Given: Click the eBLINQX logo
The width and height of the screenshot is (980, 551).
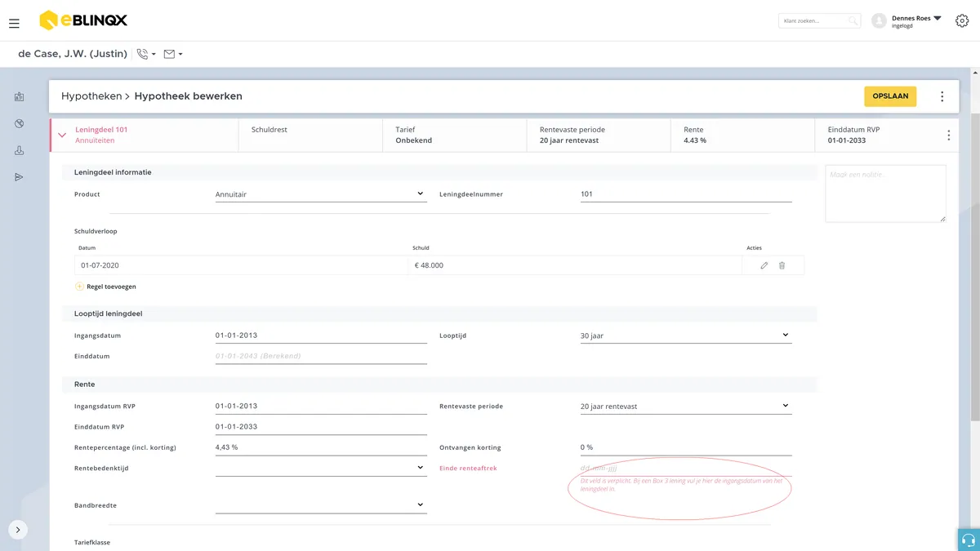Looking at the screenshot, I should click(83, 20).
